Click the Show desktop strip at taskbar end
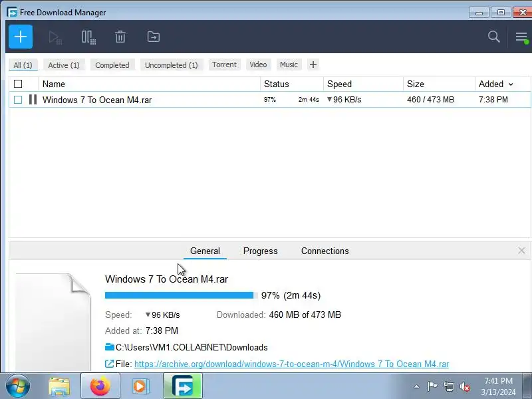The height and width of the screenshot is (399, 532). pyautogui.click(x=527, y=386)
